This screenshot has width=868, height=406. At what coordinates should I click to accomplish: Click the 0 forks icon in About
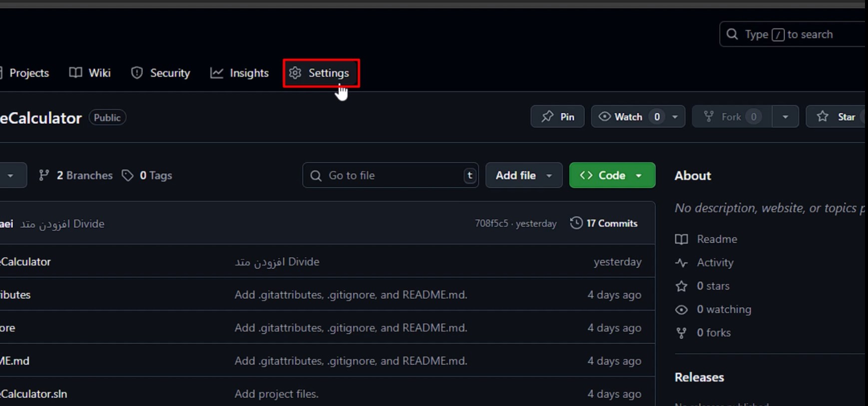coord(681,333)
